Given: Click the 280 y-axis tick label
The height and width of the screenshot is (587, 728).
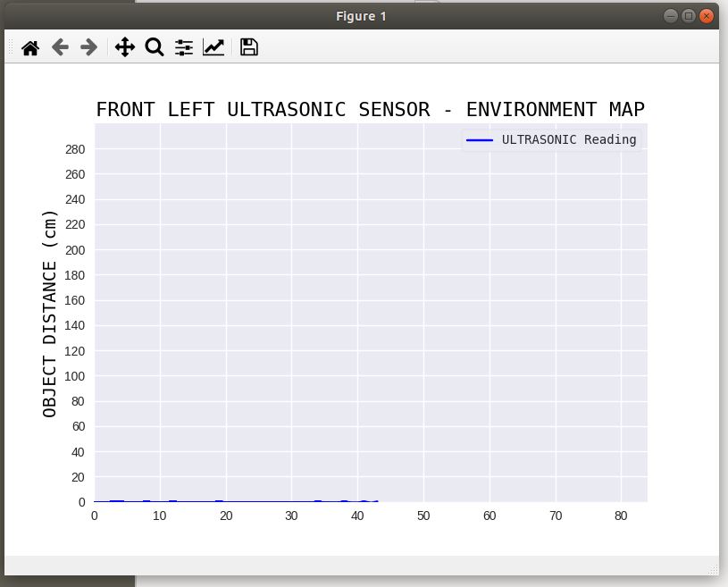Looking at the screenshot, I should (75, 149).
